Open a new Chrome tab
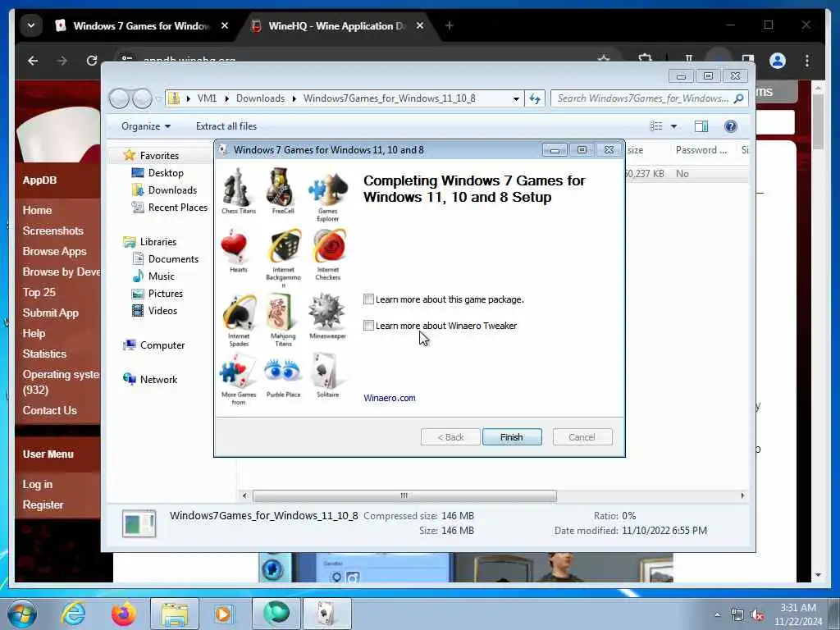Viewport: 840px width, 630px height. click(449, 25)
